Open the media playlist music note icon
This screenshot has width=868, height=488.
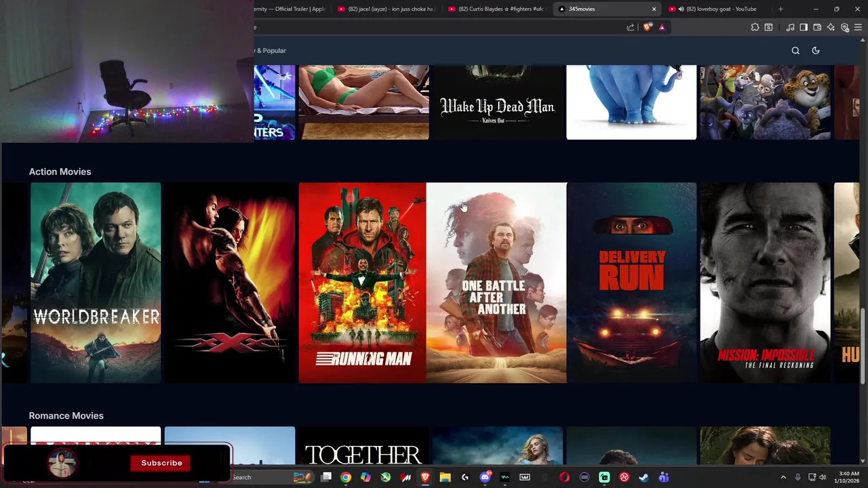click(790, 27)
